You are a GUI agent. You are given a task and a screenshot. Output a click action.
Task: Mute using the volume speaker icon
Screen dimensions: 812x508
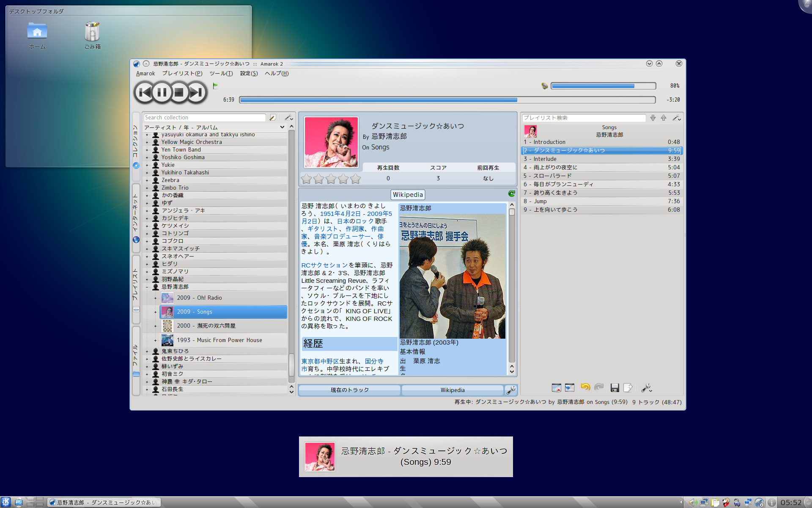(x=545, y=86)
